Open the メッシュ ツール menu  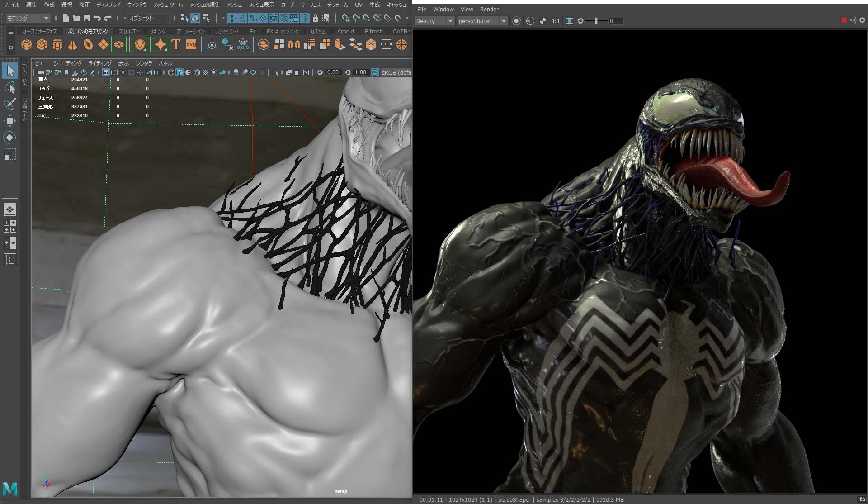click(x=168, y=5)
